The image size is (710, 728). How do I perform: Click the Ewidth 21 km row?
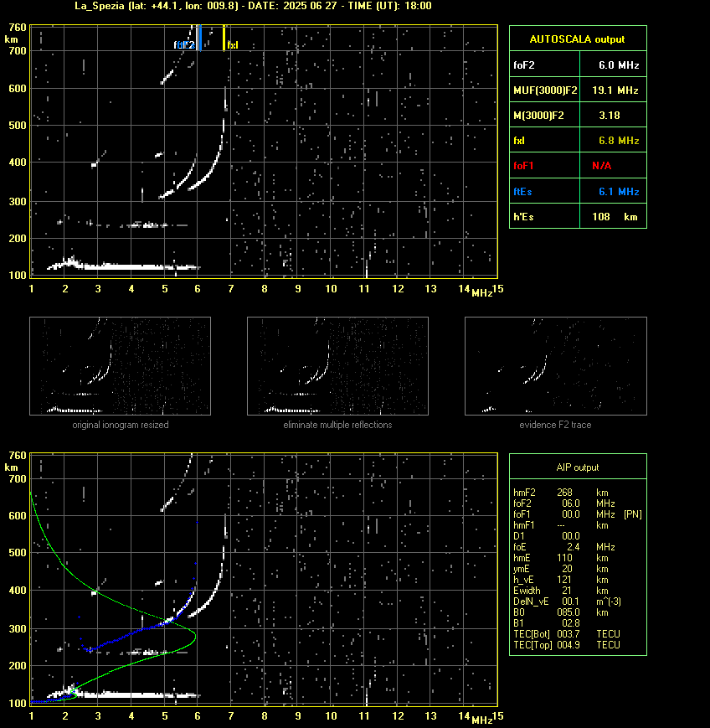pos(561,591)
